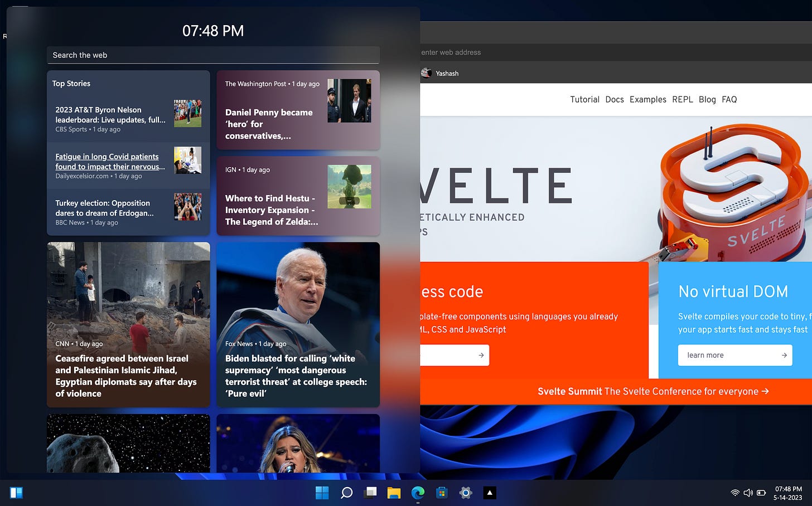Click the browser web address field
812x506 pixels.
pos(616,52)
